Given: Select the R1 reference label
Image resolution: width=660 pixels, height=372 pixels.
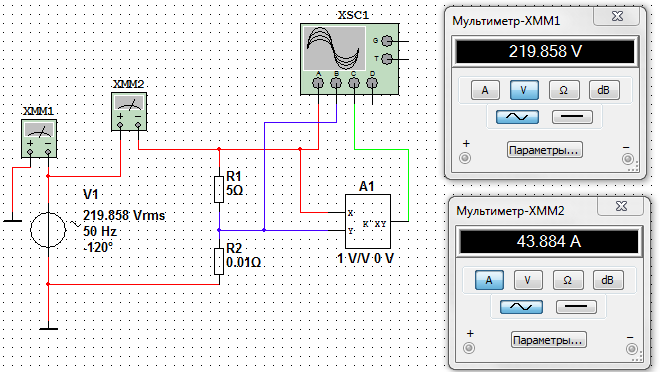Looking at the screenshot, I should [234, 176].
